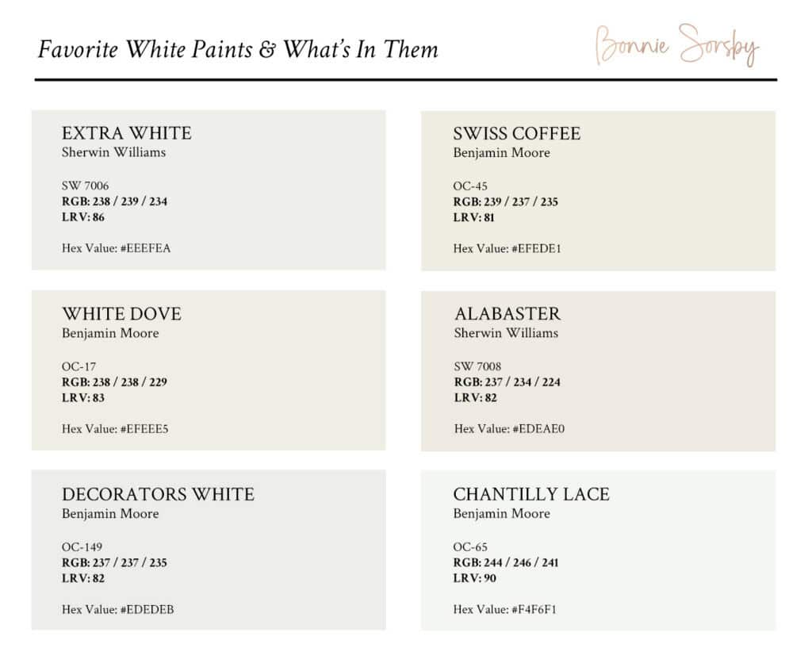Click the LRV: 90 value
The image size is (812, 663).
pos(474,578)
